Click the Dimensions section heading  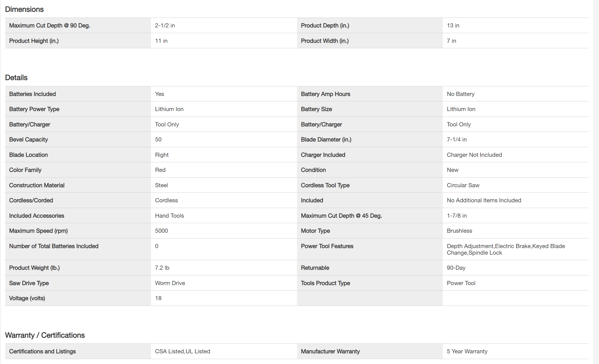point(24,9)
